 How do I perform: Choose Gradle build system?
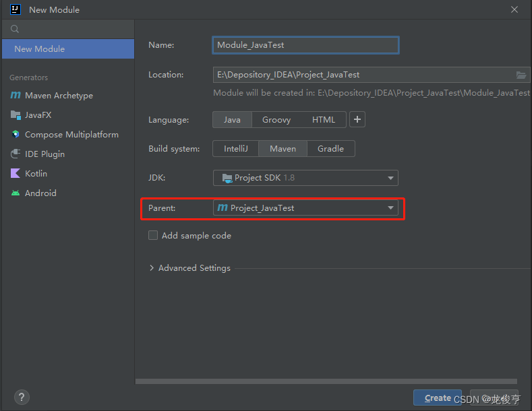coord(330,149)
